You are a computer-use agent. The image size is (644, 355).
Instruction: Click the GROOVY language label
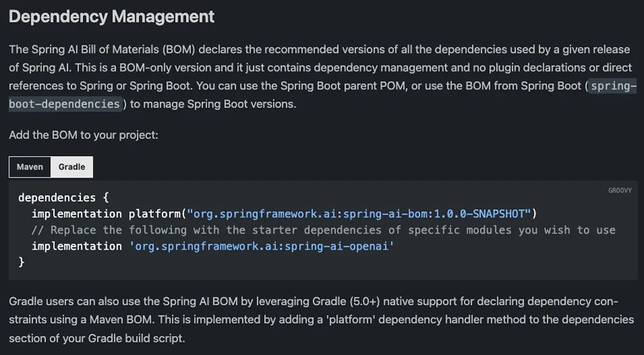point(619,191)
